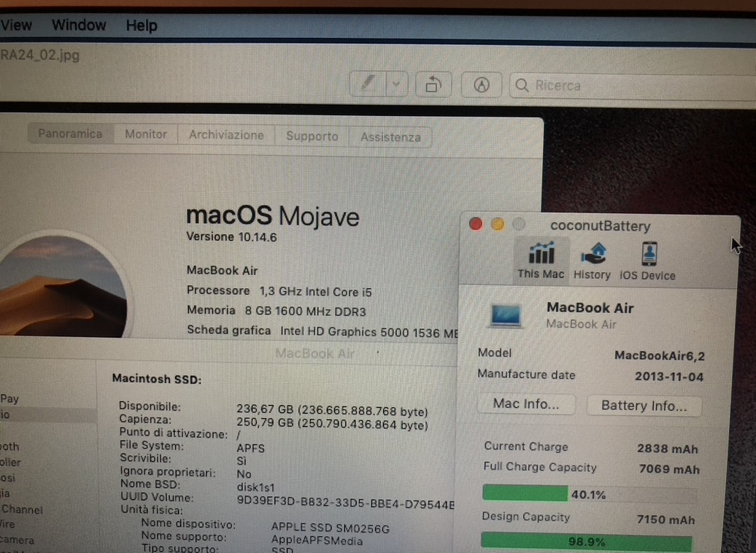Image resolution: width=756 pixels, height=553 pixels.
Task: Select the Panoramica tab
Action: [70, 134]
